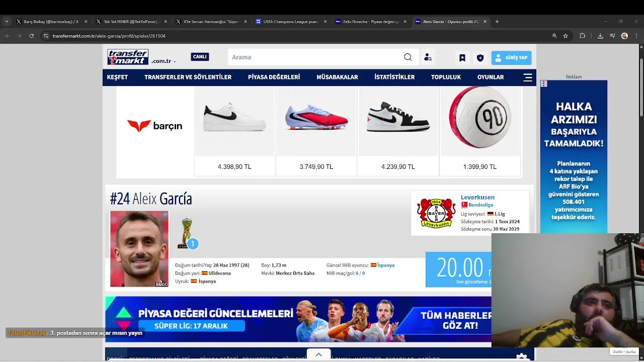The height and width of the screenshot is (362, 644).
Task: Open the browser downloads icon
Action: click(x=600, y=36)
